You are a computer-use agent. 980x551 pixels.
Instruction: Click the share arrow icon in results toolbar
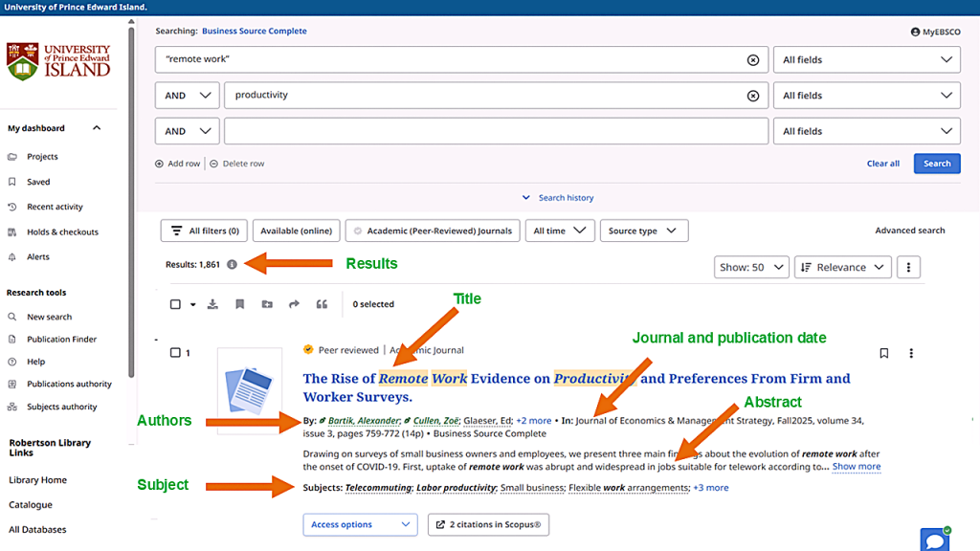pyautogui.click(x=294, y=304)
